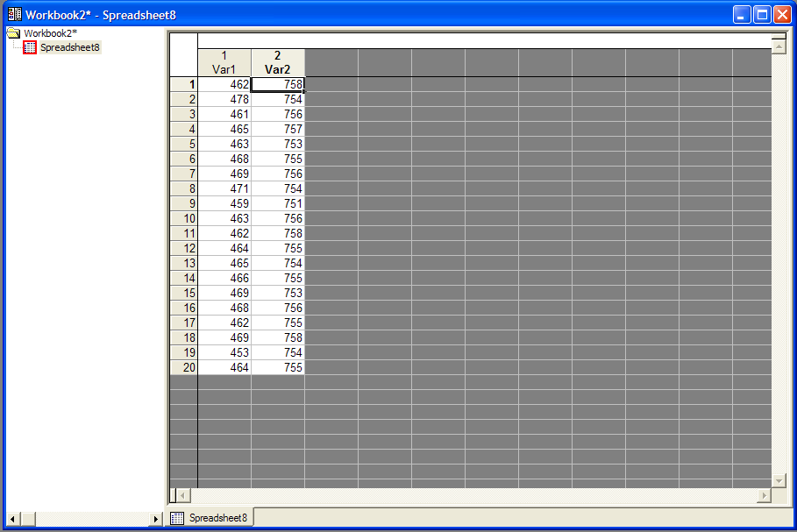Click Var2 cell 753 in row 5

[x=278, y=144]
